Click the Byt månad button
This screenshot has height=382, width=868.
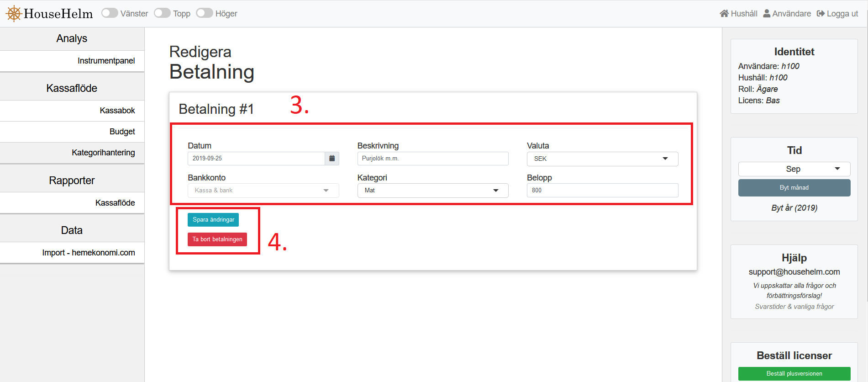(x=794, y=188)
